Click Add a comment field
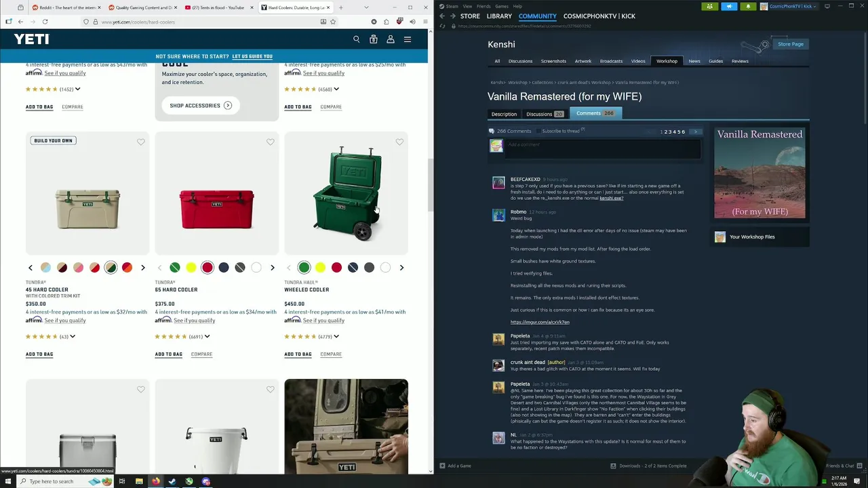The image size is (868, 488). point(603,148)
